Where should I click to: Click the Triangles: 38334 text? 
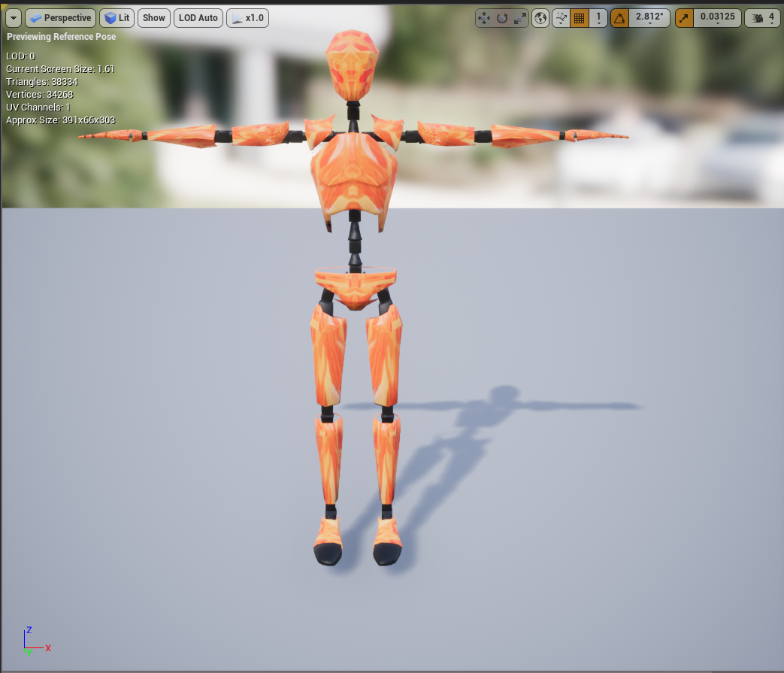point(42,81)
